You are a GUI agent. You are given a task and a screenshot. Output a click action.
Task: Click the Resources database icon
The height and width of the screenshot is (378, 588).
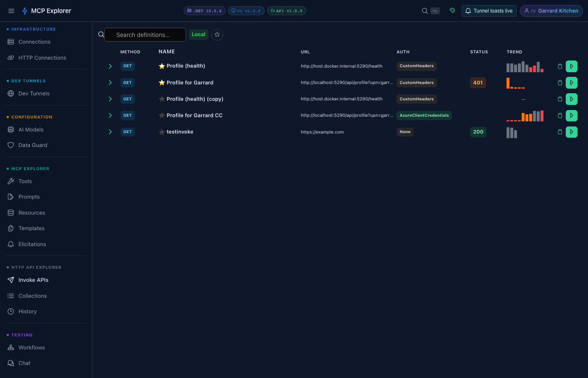click(x=11, y=213)
